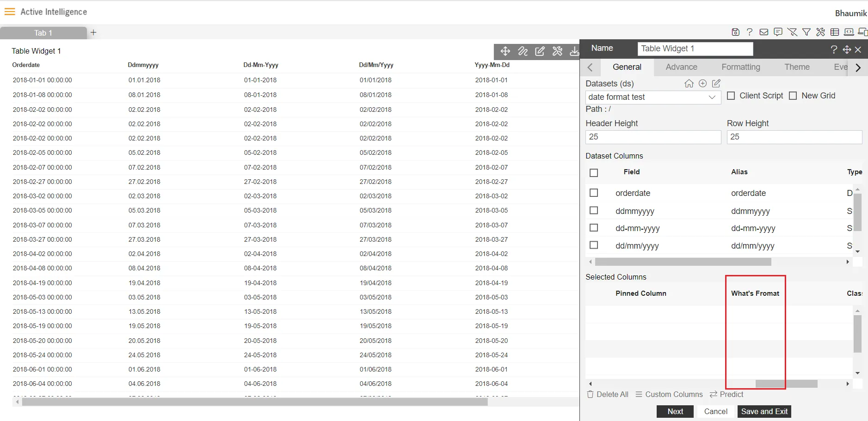Check the ddmmyyyy field checkbox
The width and height of the screenshot is (868, 421).
click(594, 210)
